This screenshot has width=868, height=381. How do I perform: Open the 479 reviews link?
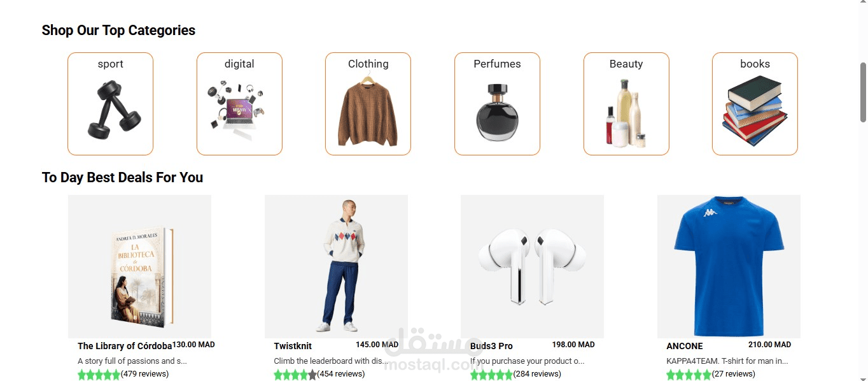[x=144, y=374]
